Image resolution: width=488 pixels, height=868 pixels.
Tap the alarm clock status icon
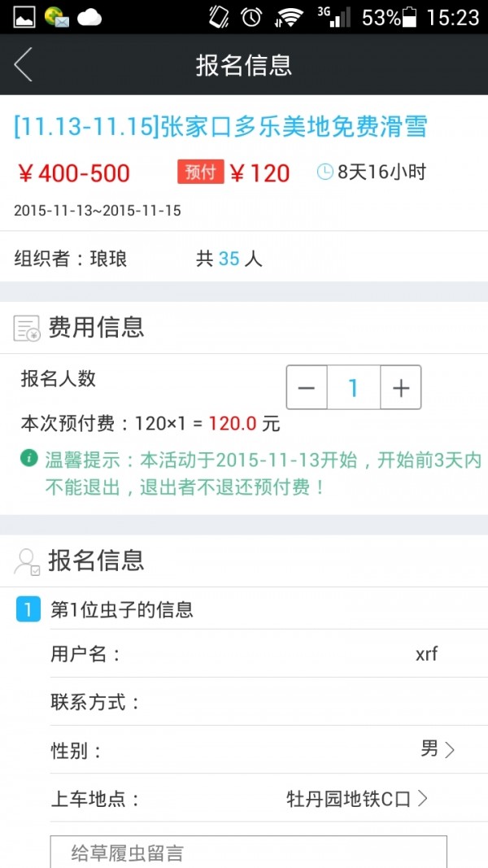pos(251,17)
